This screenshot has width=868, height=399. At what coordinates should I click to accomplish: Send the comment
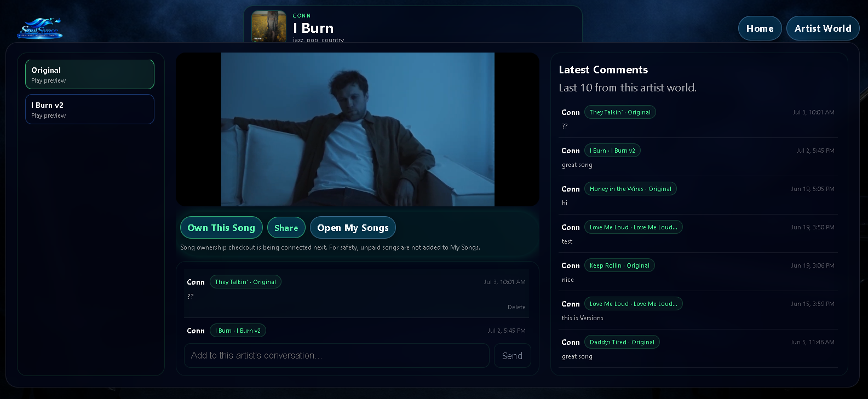[512, 356]
